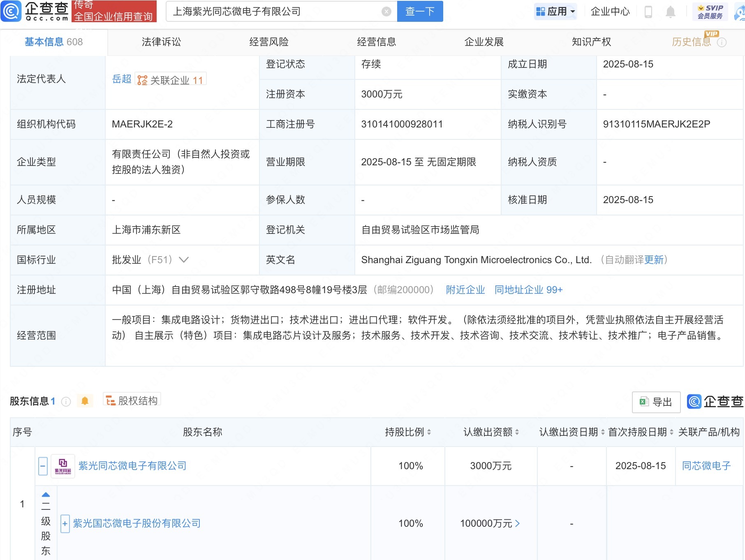Switch to the 法律诉讼 tab
The height and width of the screenshot is (560, 745).
tap(161, 42)
